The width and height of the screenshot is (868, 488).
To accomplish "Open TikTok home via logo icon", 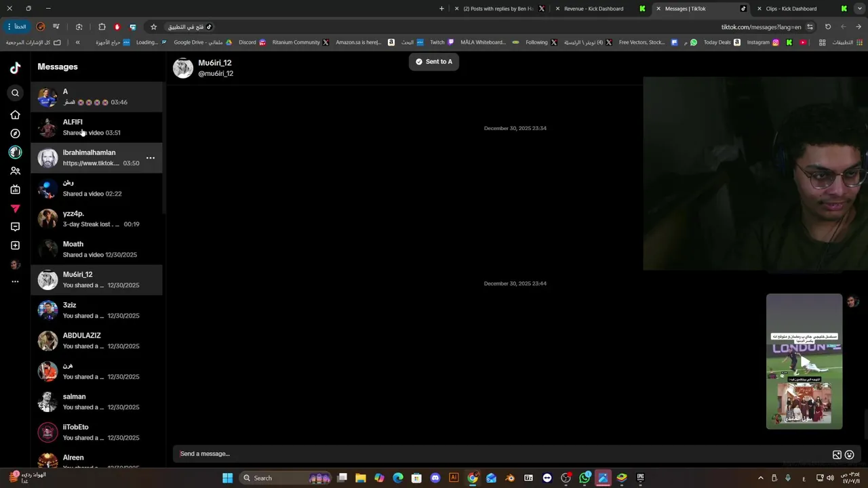I will coord(15,68).
